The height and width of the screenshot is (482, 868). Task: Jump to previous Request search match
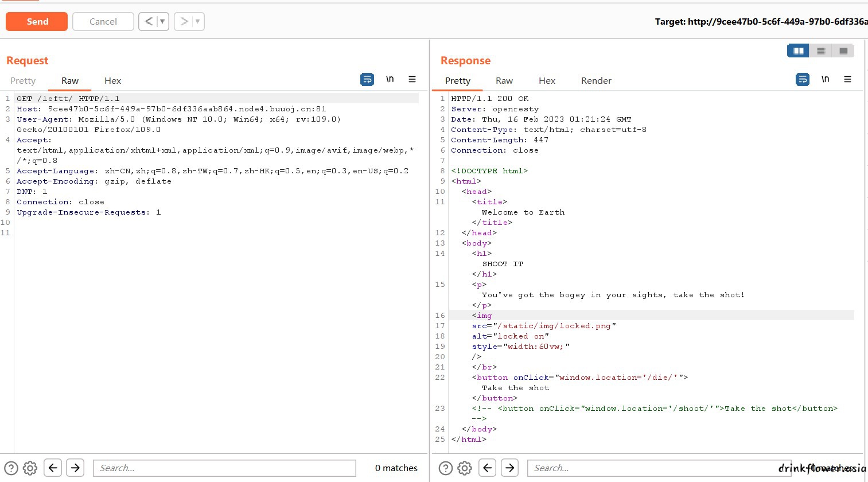coord(53,468)
